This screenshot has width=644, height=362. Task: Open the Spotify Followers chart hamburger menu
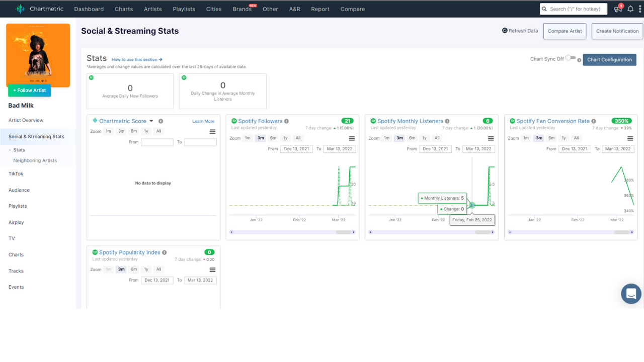click(352, 138)
